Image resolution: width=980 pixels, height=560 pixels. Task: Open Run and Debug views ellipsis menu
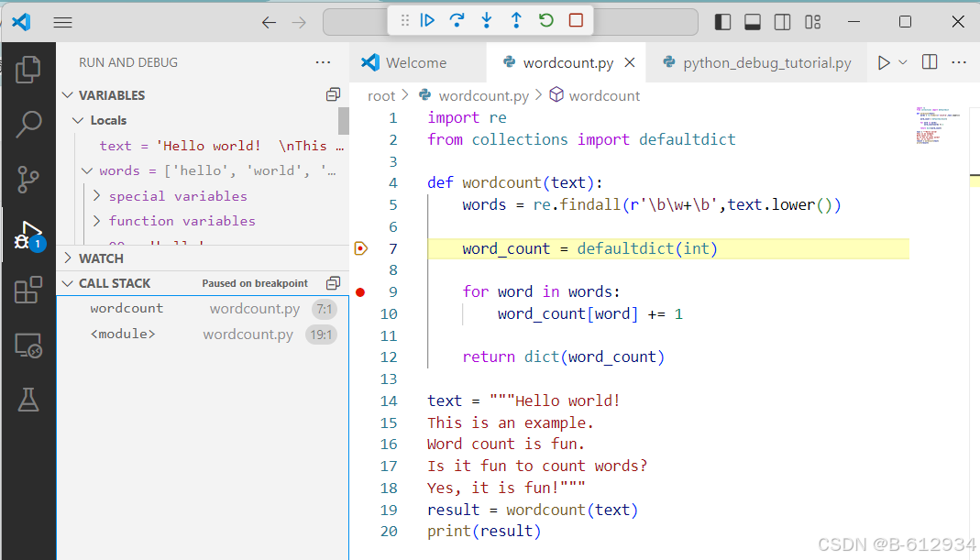coord(323,62)
